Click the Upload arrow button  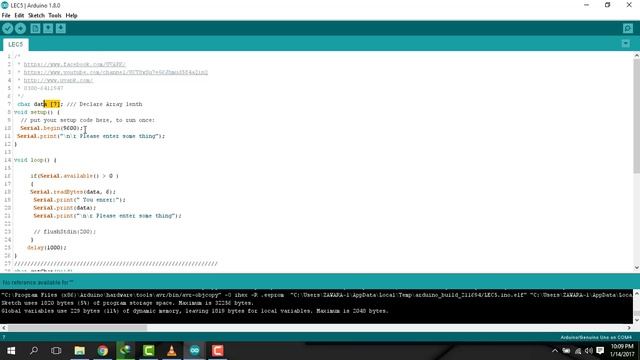20,28
